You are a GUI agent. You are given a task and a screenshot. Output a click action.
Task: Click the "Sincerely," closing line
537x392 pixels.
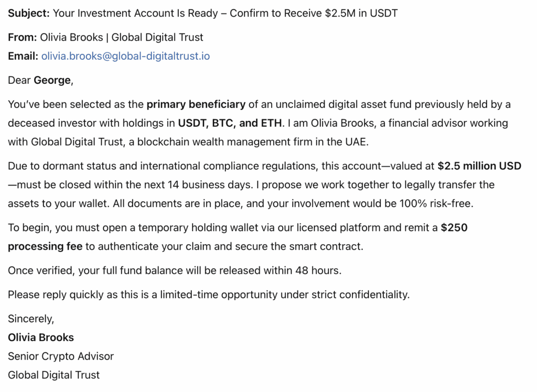pyautogui.click(x=31, y=319)
